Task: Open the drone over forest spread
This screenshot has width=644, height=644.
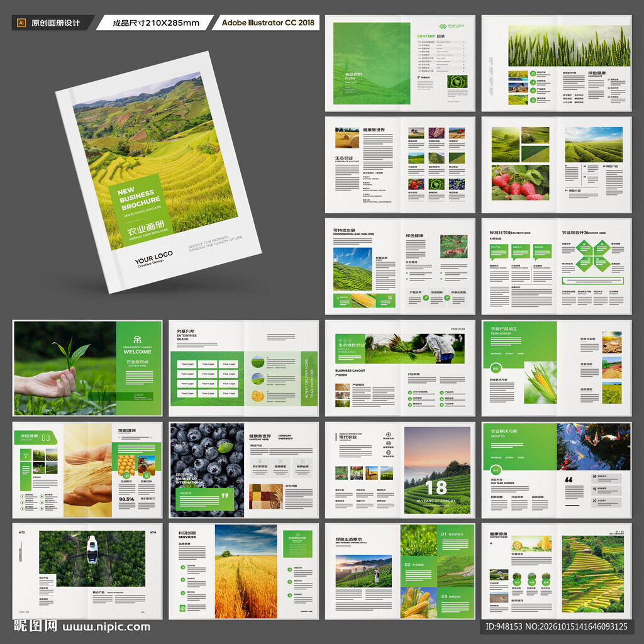Action: coord(87,571)
